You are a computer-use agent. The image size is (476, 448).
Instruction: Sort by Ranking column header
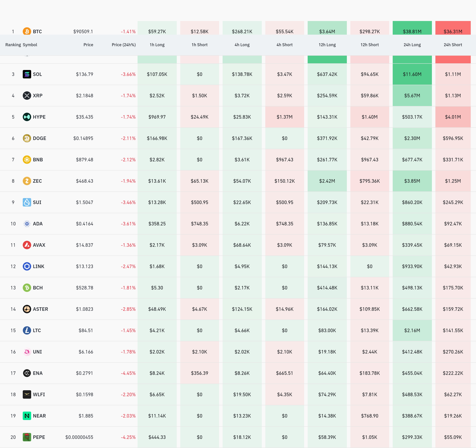[13, 45]
